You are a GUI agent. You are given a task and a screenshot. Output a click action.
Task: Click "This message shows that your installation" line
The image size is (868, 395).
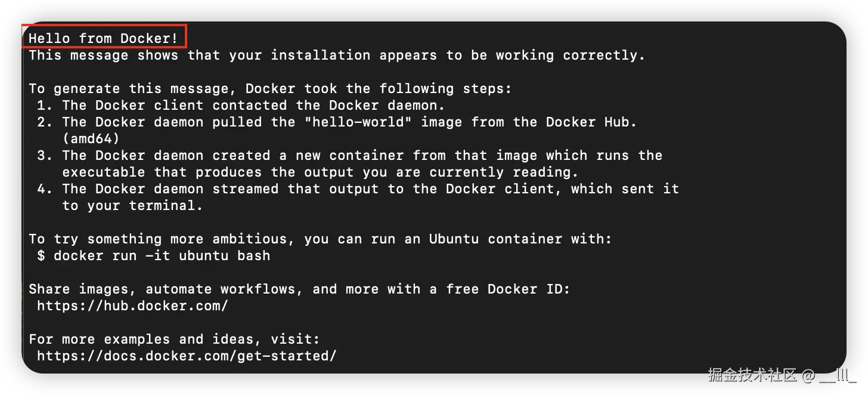coord(337,55)
